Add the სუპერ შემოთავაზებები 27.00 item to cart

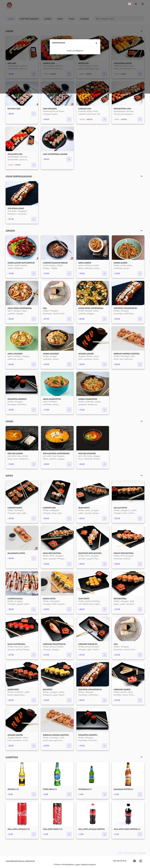click(34, 219)
